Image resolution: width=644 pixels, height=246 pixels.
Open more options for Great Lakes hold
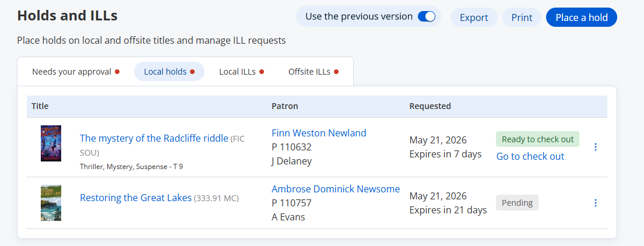pyautogui.click(x=596, y=202)
